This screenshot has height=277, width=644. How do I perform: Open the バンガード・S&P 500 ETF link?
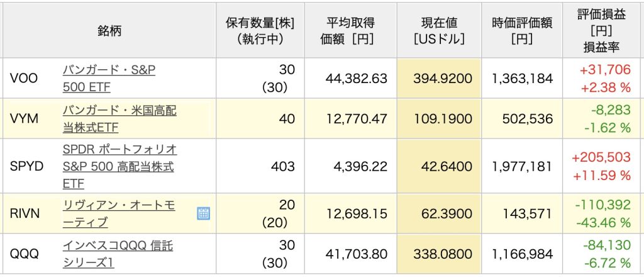coord(108,78)
